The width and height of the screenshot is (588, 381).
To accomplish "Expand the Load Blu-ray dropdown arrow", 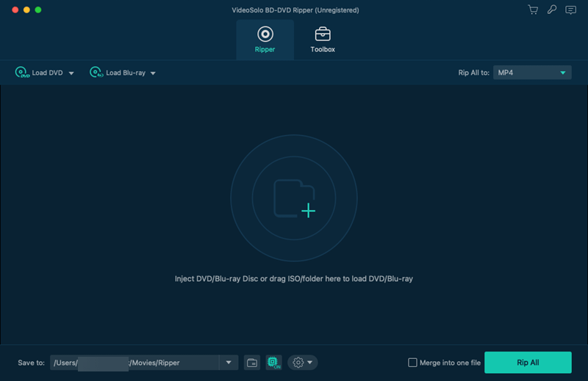I will (x=153, y=73).
